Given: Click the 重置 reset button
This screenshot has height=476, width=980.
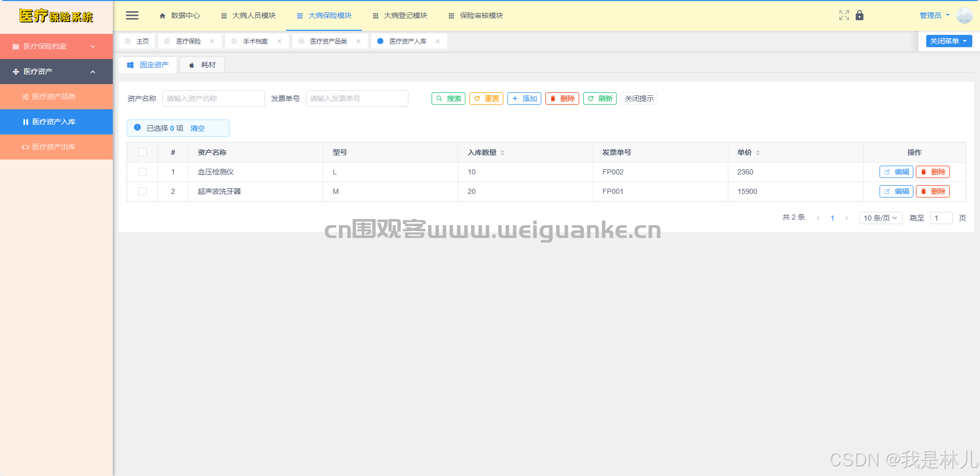Looking at the screenshot, I should coord(486,98).
